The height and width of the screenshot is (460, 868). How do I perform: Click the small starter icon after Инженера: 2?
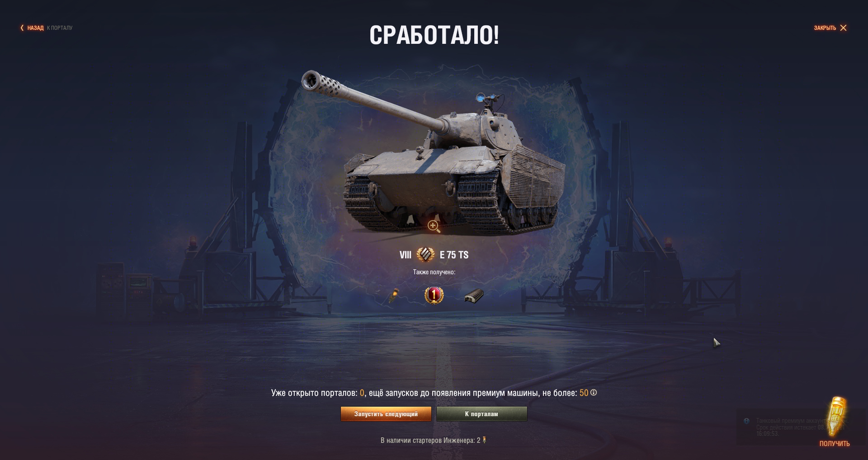coord(485,440)
